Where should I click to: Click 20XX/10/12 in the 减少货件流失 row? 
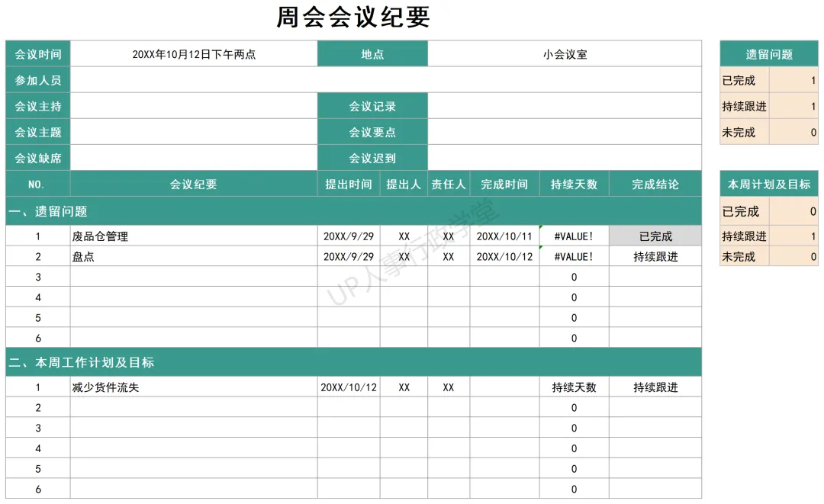pyautogui.click(x=349, y=387)
